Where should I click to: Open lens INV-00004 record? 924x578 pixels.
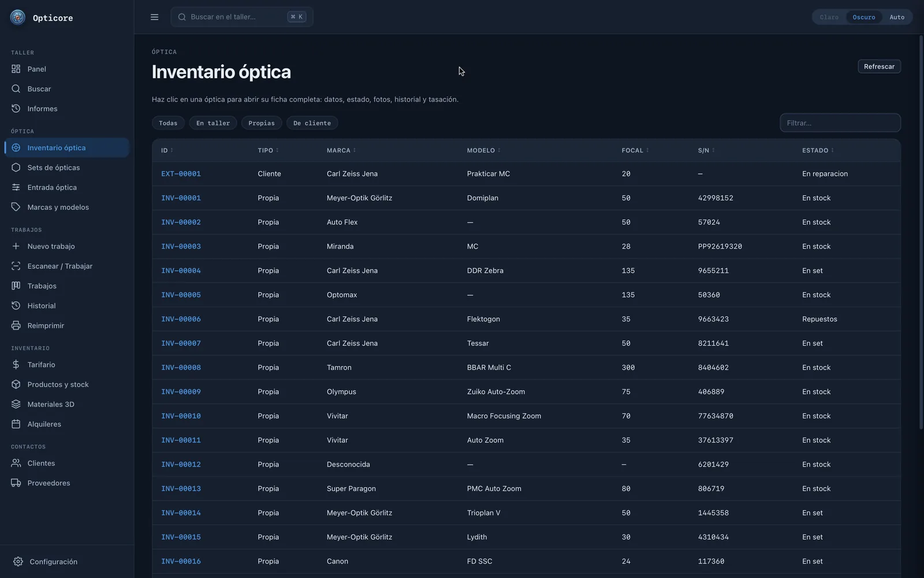(x=181, y=271)
